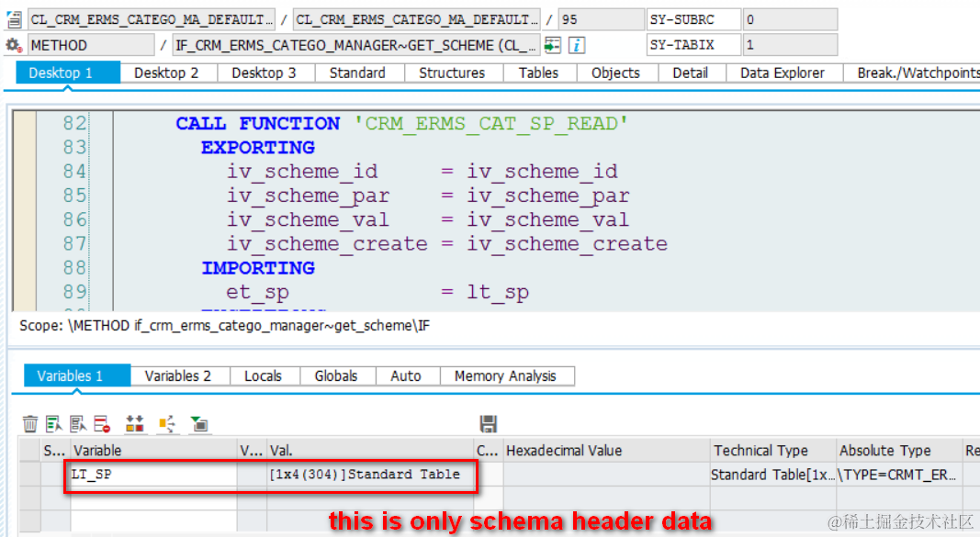
Task: Open the Objects tab
Action: pyautogui.click(x=615, y=73)
